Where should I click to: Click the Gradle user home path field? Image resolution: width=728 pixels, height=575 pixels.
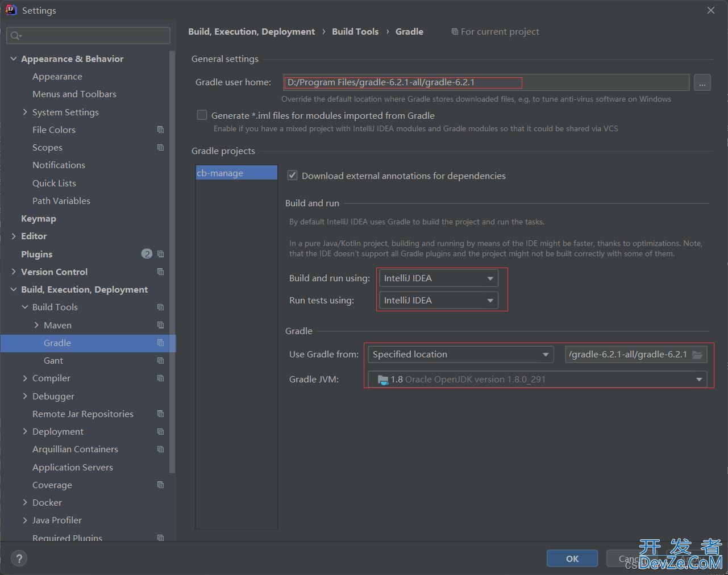click(486, 82)
